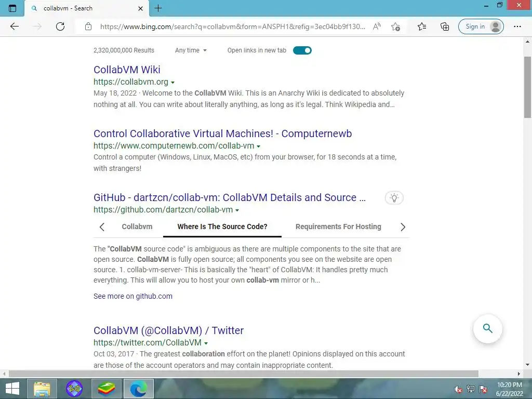Click the horizontal scrollbar right arrow
Image resolution: width=532 pixels, height=399 pixels.
tap(519, 374)
